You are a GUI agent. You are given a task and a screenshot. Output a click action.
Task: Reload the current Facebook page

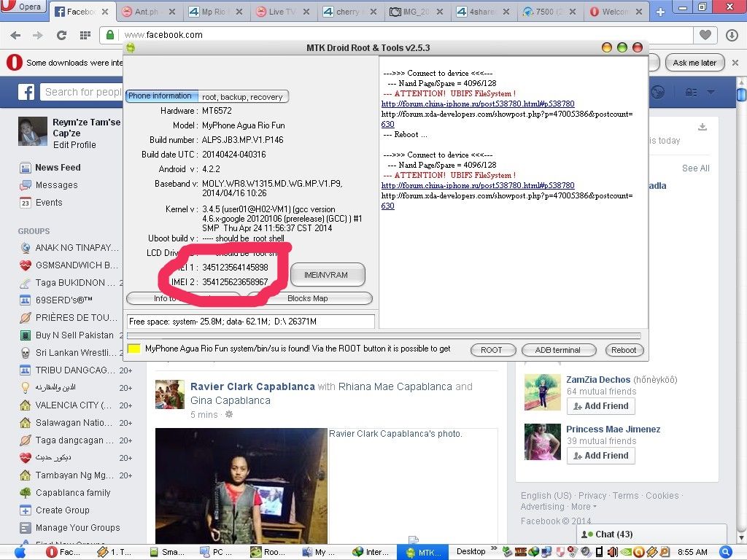61,35
